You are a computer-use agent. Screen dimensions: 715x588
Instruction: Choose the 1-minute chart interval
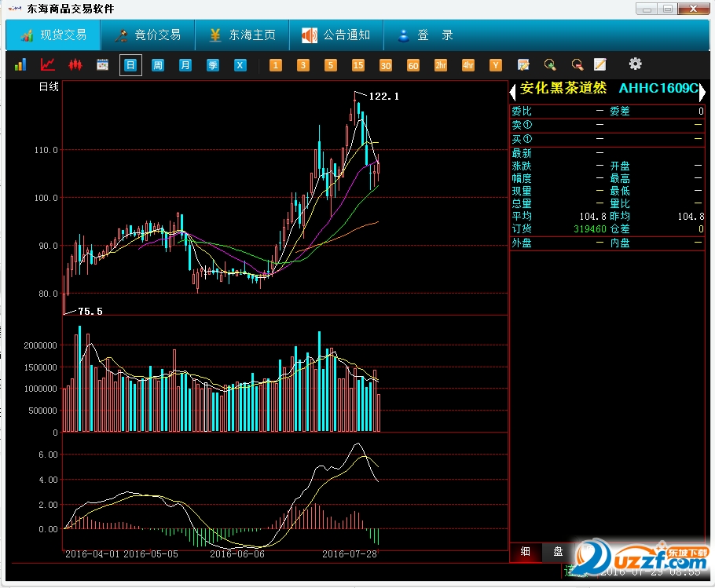(x=276, y=65)
